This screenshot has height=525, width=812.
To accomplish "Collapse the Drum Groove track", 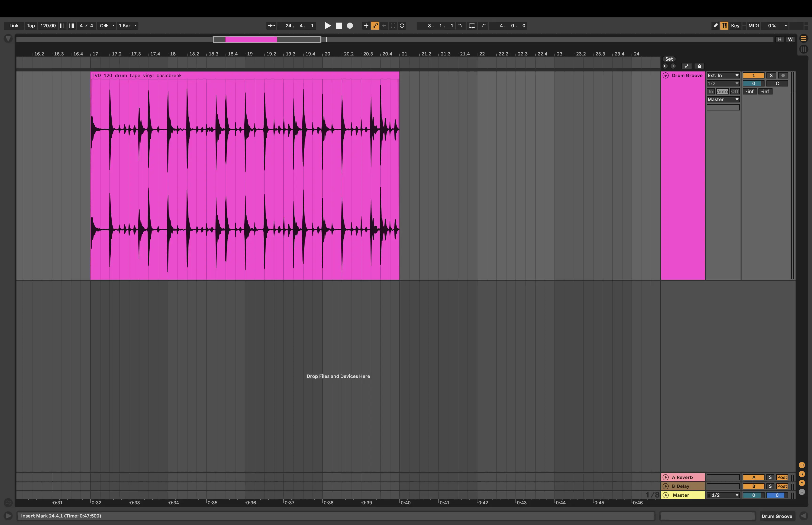I will [665, 76].
